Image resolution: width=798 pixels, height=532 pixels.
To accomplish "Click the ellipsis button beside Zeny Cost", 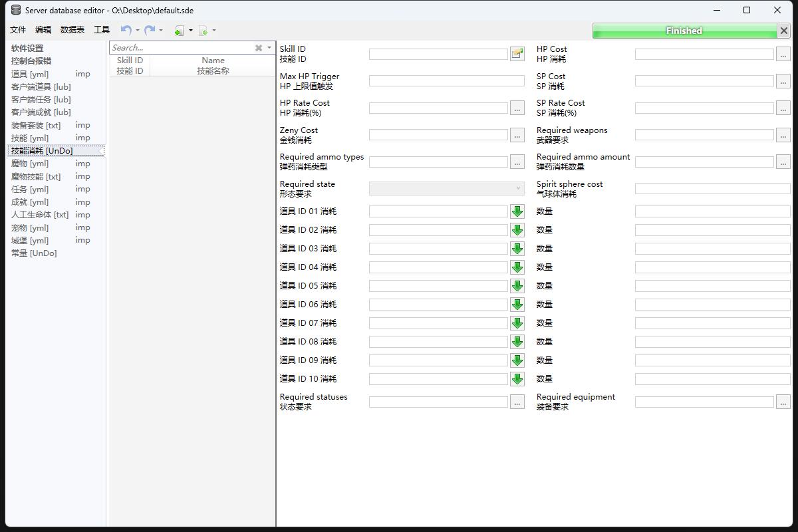I will point(517,135).
